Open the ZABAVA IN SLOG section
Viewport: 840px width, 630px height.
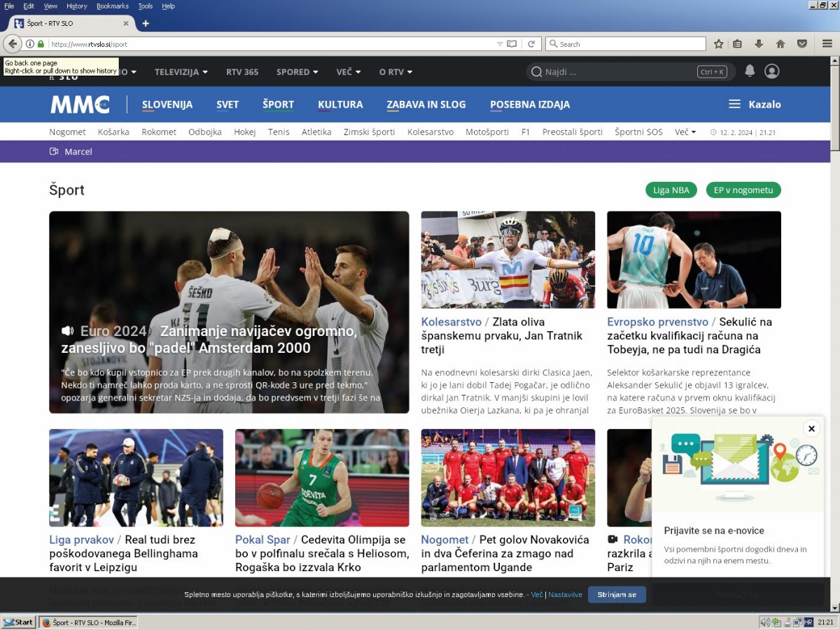click(426, 104)
